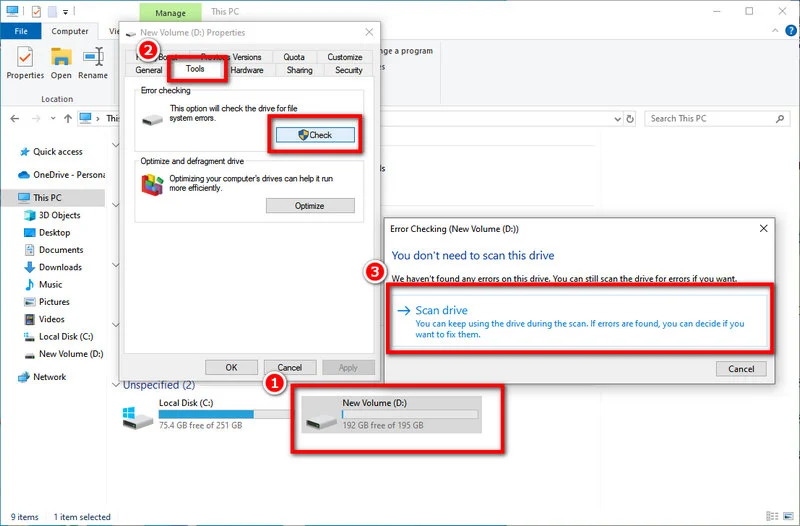Select This PC in navigation pane

(47, 197)
